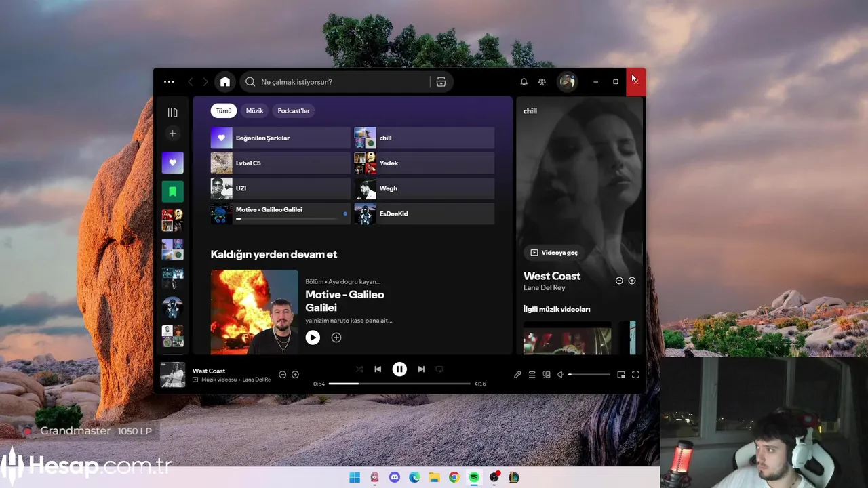
Task: Open the 'Beğenilen Şarkılar' tile
Action: [x=281, y=138]
